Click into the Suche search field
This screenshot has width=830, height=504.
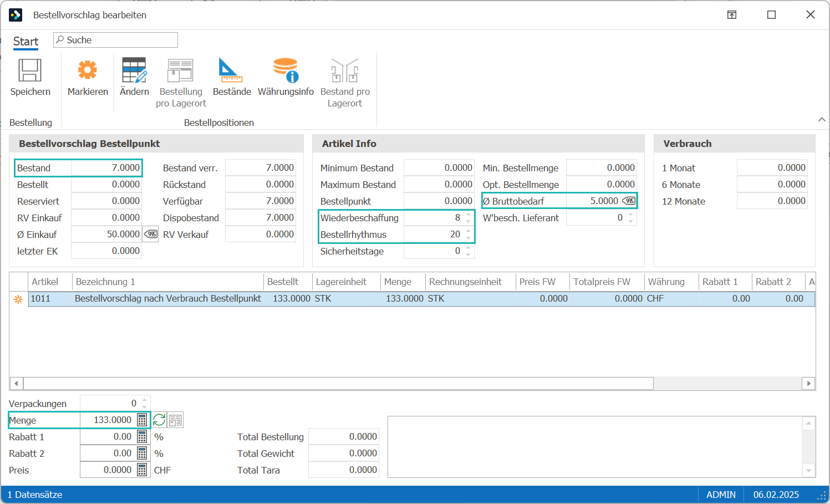click(115, 40)
